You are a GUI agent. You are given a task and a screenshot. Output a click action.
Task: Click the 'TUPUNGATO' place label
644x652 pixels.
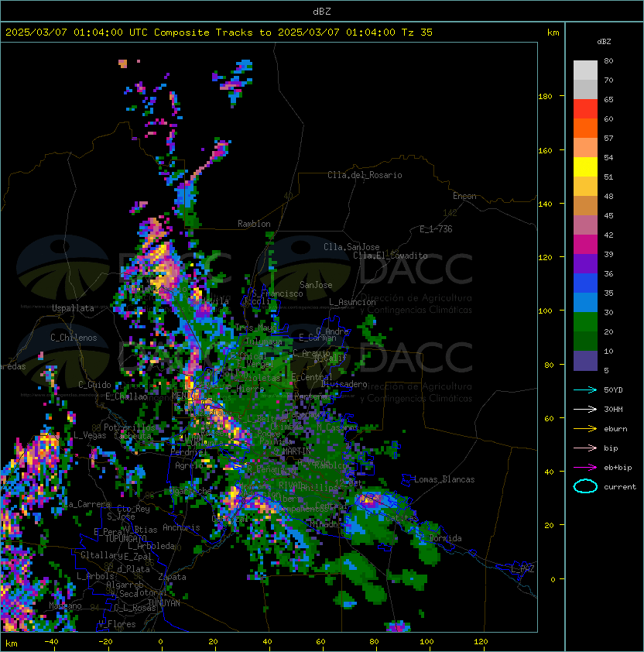pos(125,539)
